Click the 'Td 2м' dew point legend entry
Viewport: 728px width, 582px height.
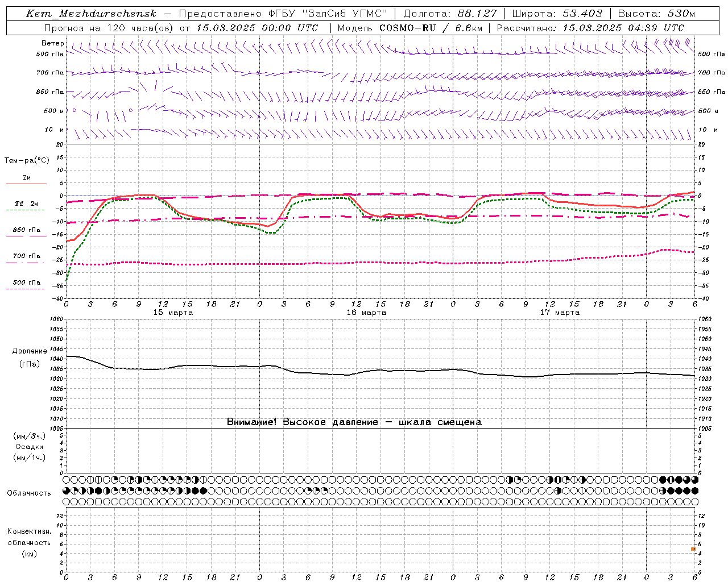click(x=26, y=203)
